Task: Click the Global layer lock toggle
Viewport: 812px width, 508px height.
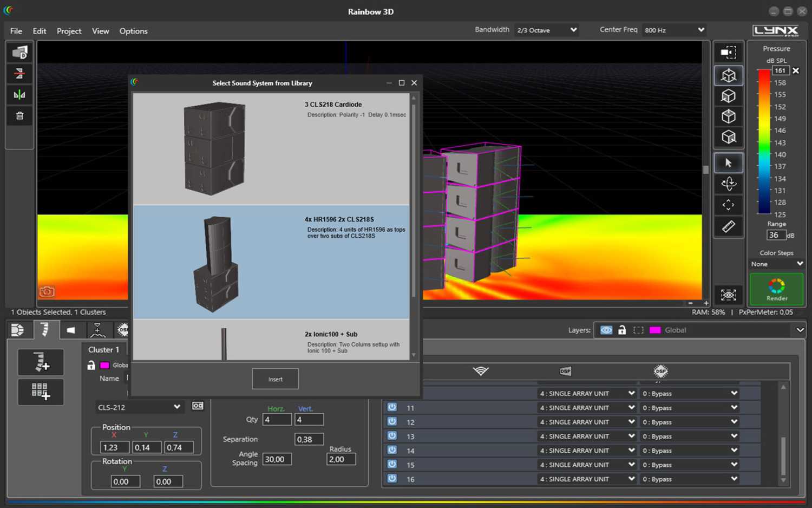Action: tap(621, 330)
